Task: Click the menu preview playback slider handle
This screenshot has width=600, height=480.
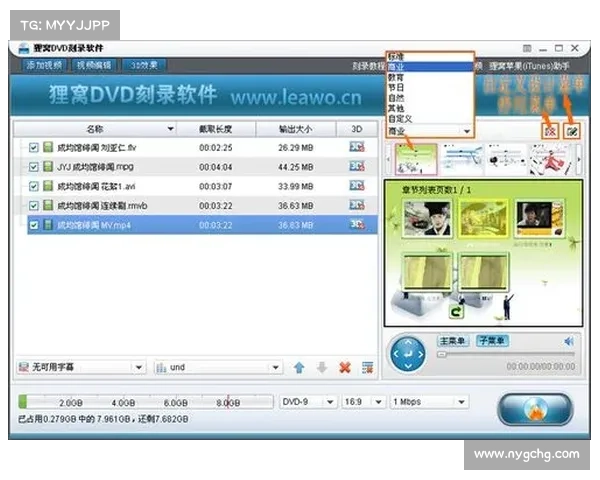Action: coord(442,355)
